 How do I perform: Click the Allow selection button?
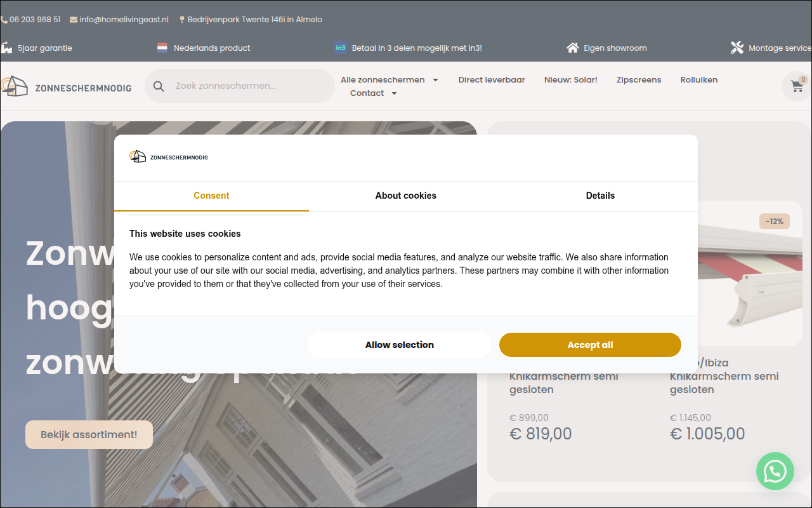[x=400, y=345]
